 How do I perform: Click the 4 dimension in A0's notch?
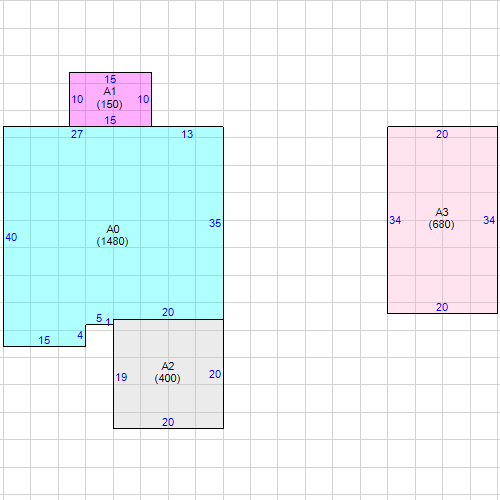[x=80, y=335]
